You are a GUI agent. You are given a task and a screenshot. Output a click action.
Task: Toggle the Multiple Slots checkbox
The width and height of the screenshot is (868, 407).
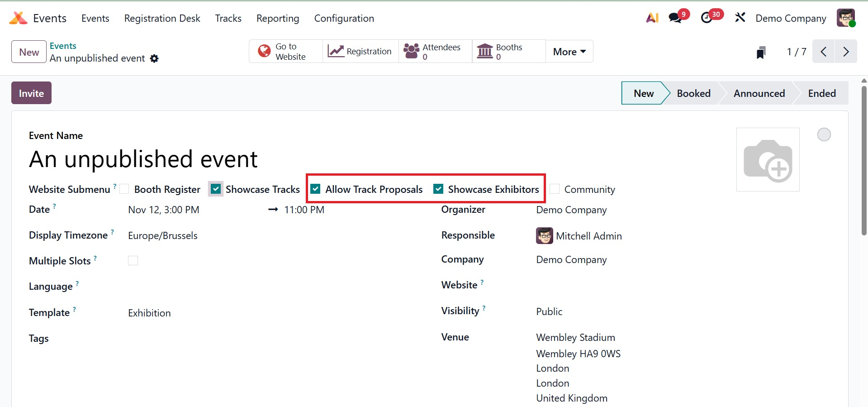click(x=133, y=261)
